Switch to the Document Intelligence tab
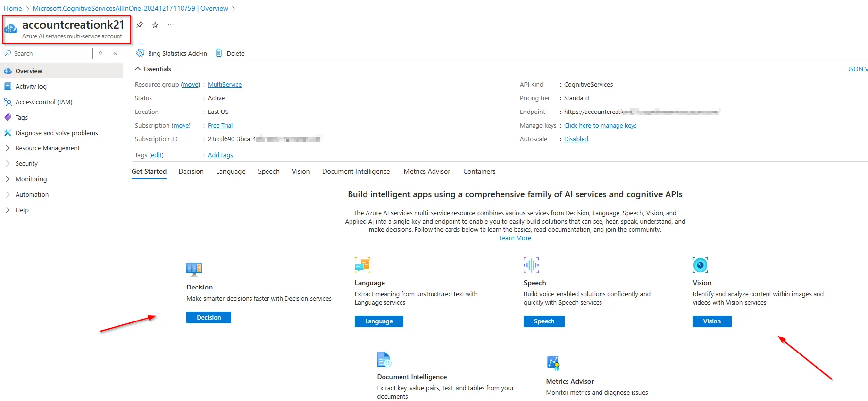The image size is (868, 401). coord(356,171)
